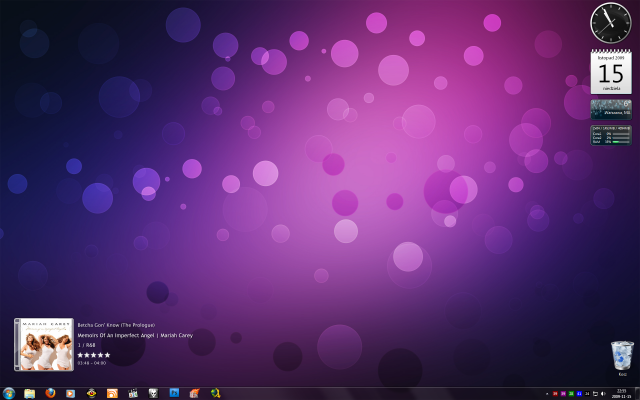Viewport: 640px width, 400px height.
Task: Click the "1 / R&B" track info text
Action: 86,345
